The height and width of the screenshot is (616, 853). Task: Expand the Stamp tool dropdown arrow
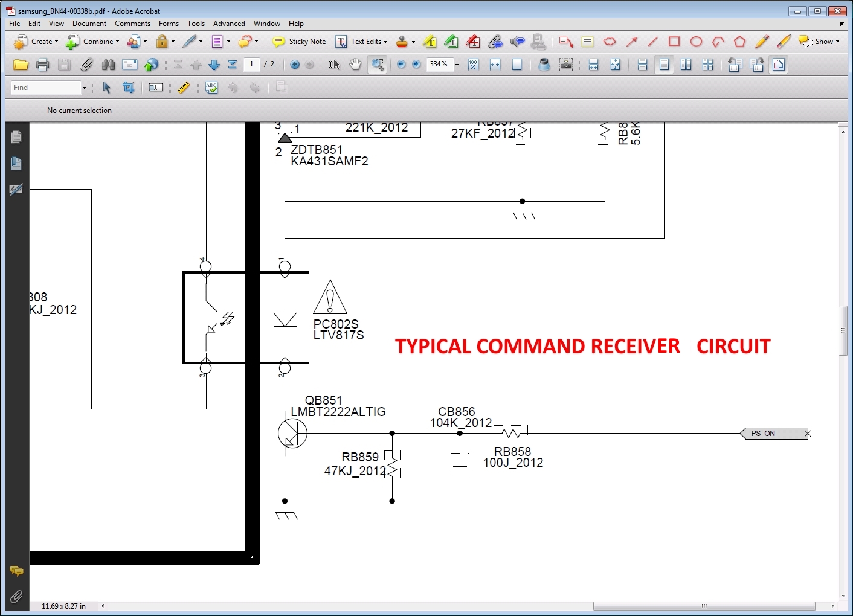(413, 42)
